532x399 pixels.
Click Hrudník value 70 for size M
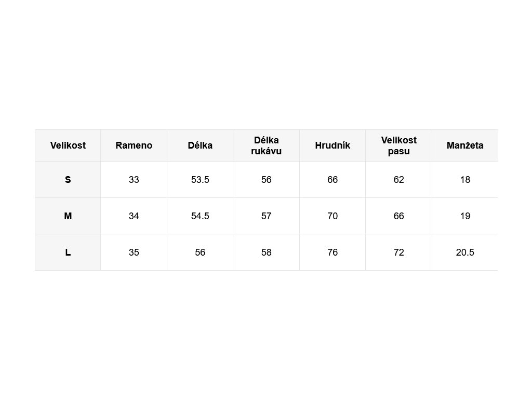332,216
